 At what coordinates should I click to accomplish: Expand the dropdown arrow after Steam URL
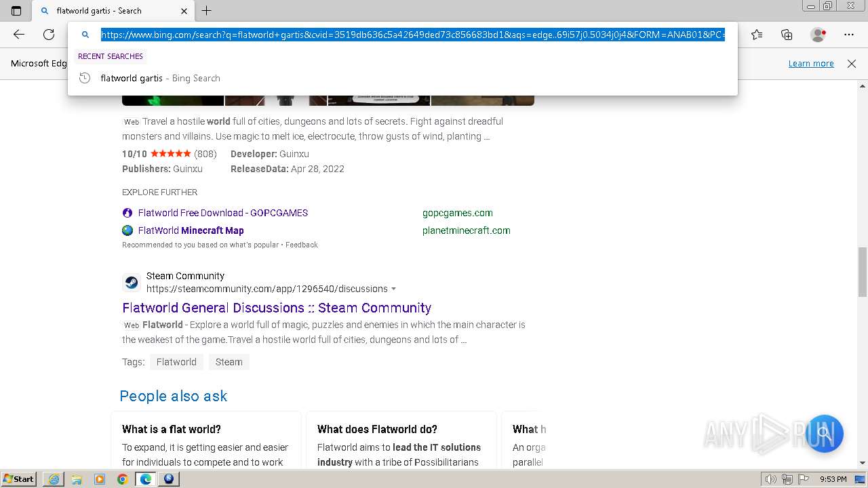[x=394, y=289]
